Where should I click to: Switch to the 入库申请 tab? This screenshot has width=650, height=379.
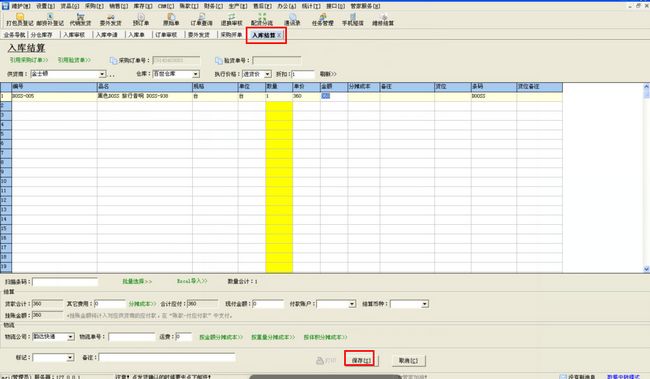click(107, 35)
